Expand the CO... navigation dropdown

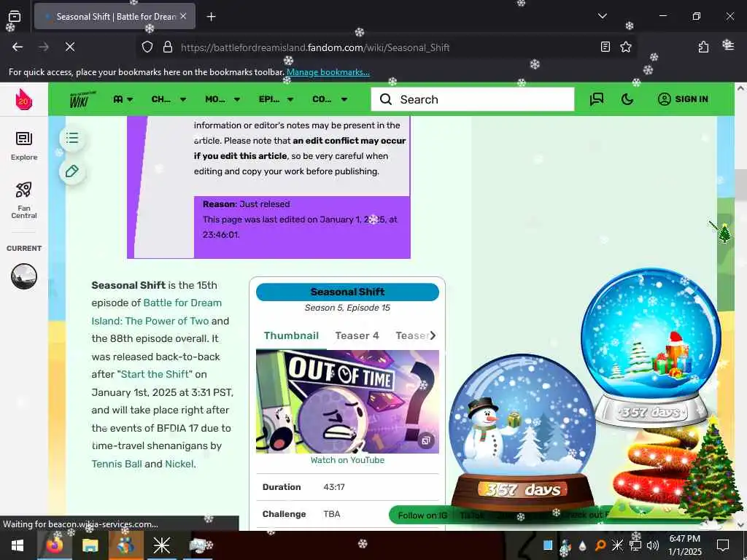(x=330, y=99)
